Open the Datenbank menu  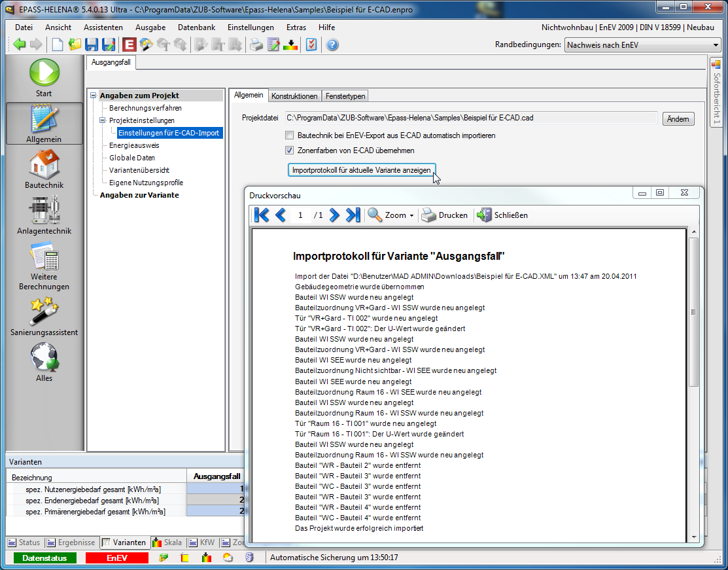click(x=196, y=27)
